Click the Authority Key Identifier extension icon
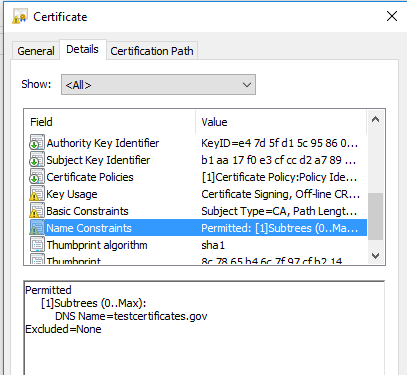 click(x=37, y=143)
